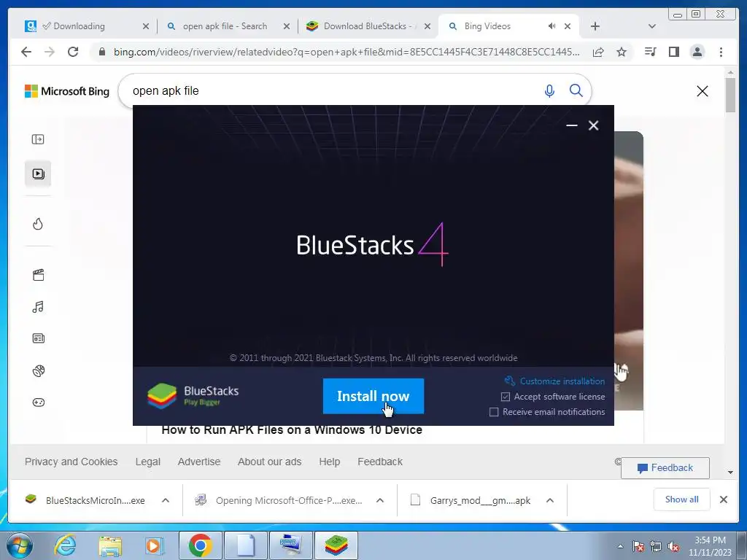
Task: Open Internet Explorer from taskbar
Action: coord(65,545)
